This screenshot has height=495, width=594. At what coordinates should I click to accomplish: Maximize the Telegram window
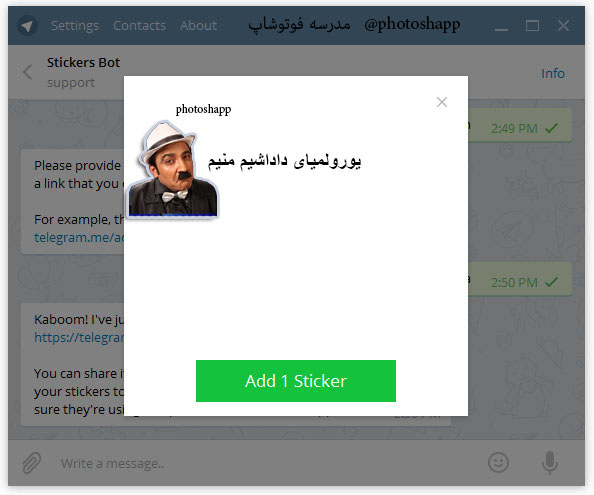pyautogui.click(x=532, y=26)
